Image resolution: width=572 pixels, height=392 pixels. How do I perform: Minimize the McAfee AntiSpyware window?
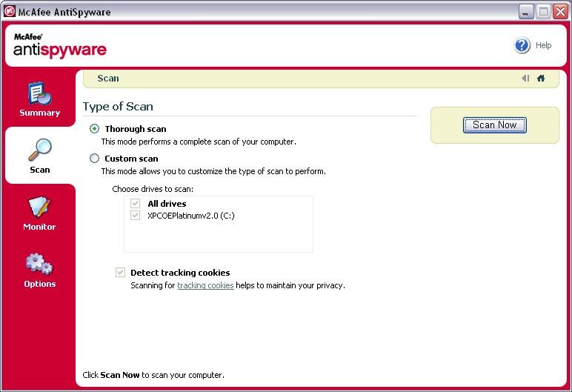525,12
